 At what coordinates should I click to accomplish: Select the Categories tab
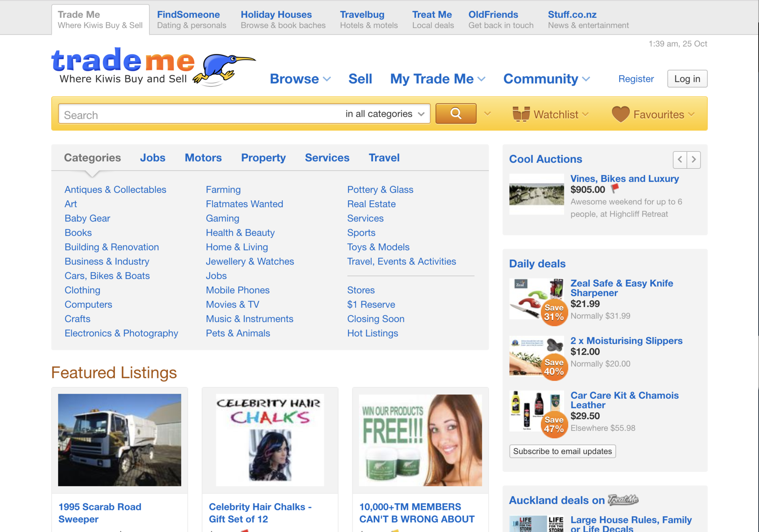[93, 158]
